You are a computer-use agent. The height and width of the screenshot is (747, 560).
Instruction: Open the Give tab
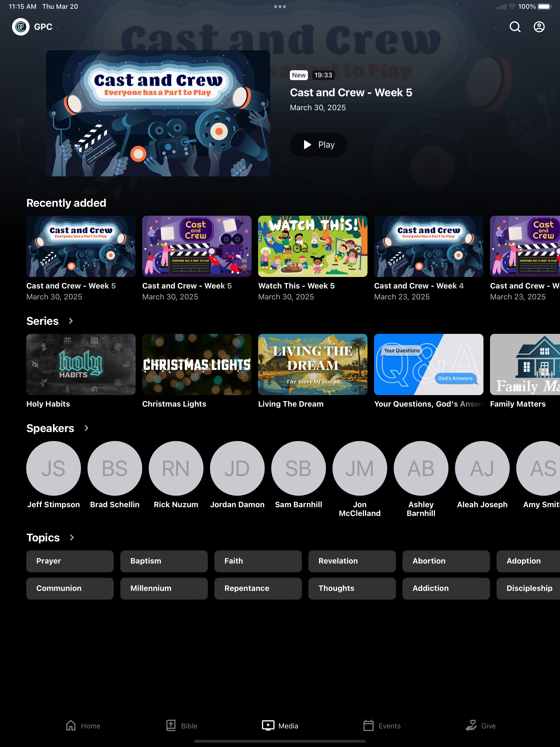pos(480,726)
